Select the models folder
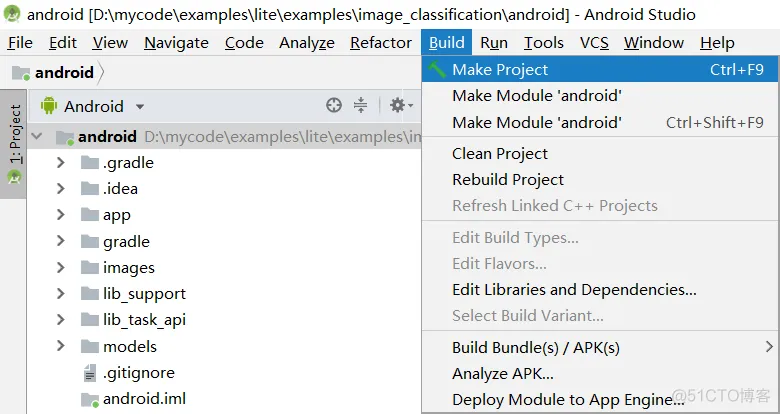This screenshot has height=414, width=780. pos(129,346)
